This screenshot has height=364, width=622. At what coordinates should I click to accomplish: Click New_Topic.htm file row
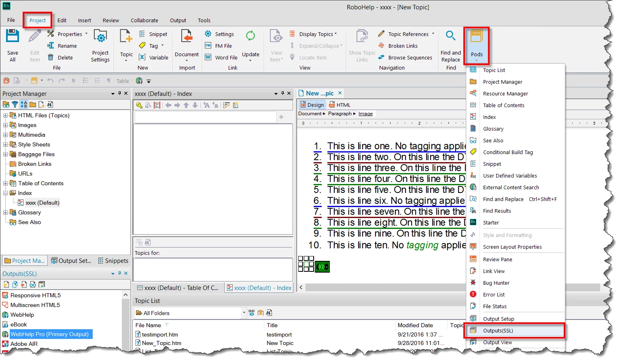tap(161, 343)
